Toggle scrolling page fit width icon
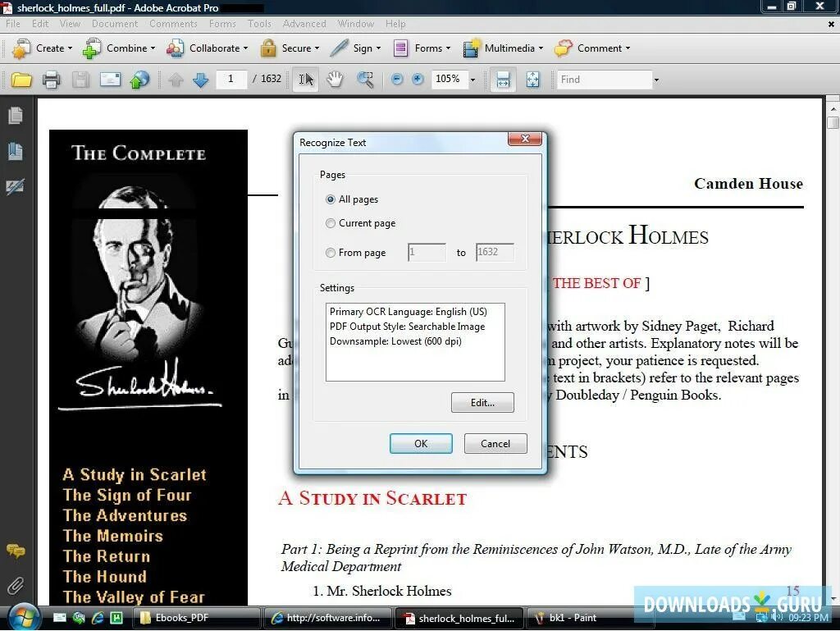The width and height of the screenshot is (840, 631). tap(503, 80)
